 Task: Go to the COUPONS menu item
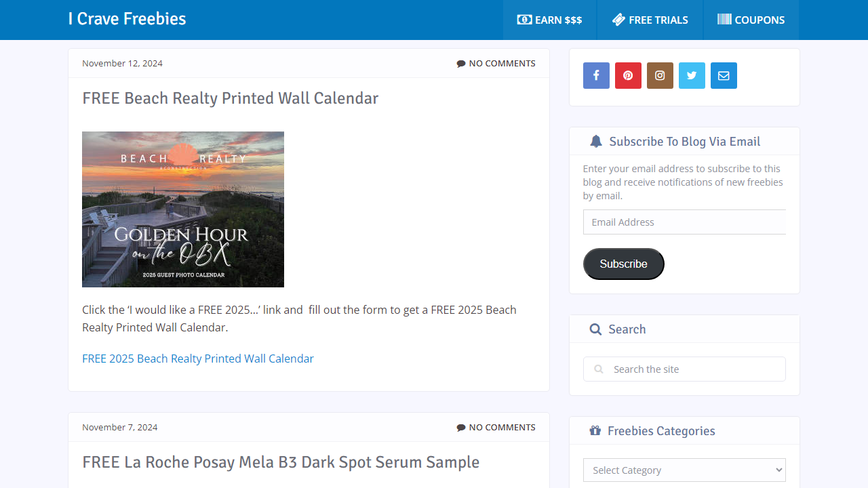[751, 20]
